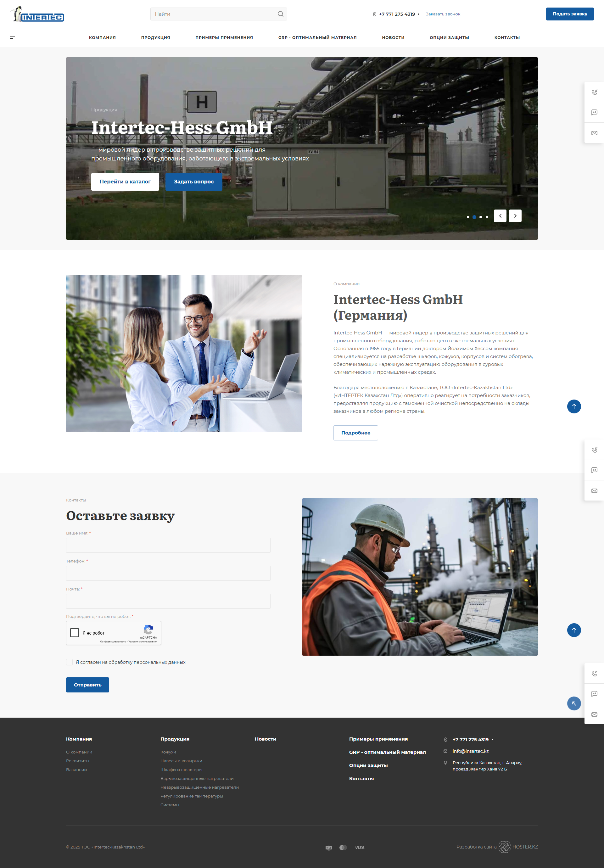This screenshot has width=604, height=868.
Task: Focus the "Почта" input field
Action: (168, 601)
